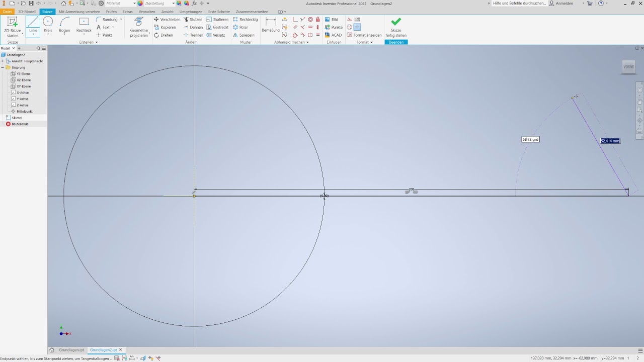
Task: Insert ACAD file into sketch
Action: click(333, 35)
